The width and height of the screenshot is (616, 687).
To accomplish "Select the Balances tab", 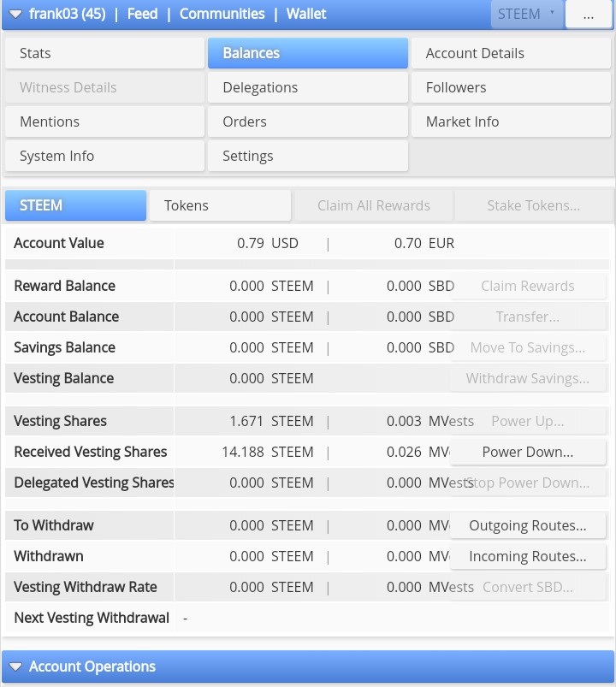I will tap(307, 53).
